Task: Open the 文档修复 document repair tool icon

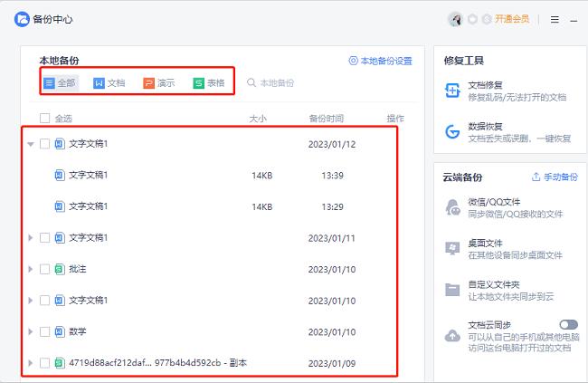Action: coord(452,91)
